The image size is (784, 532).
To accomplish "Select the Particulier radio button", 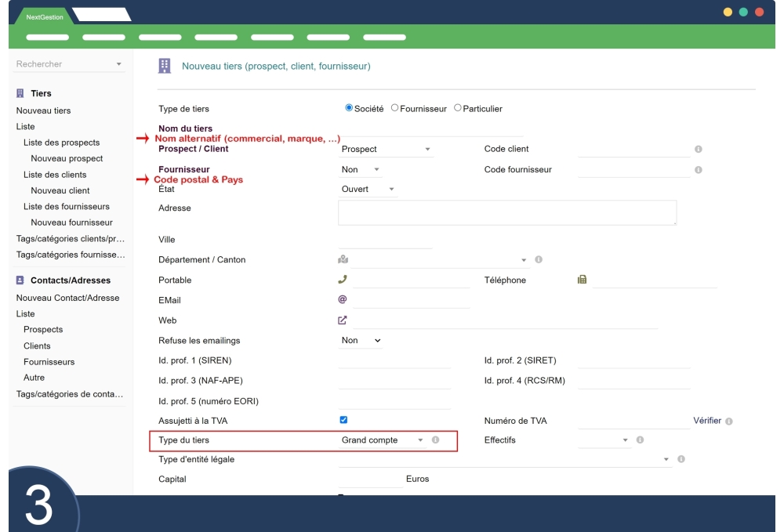I will [x=459, y=108].
